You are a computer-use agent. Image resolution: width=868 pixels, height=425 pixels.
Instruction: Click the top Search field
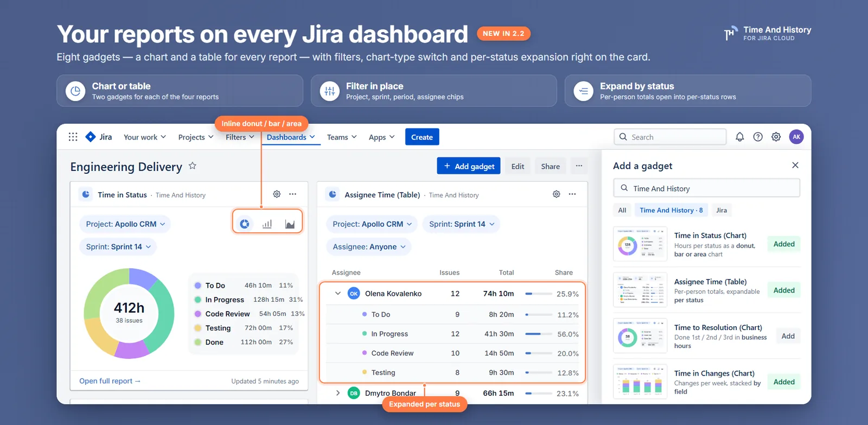(670, 137)
